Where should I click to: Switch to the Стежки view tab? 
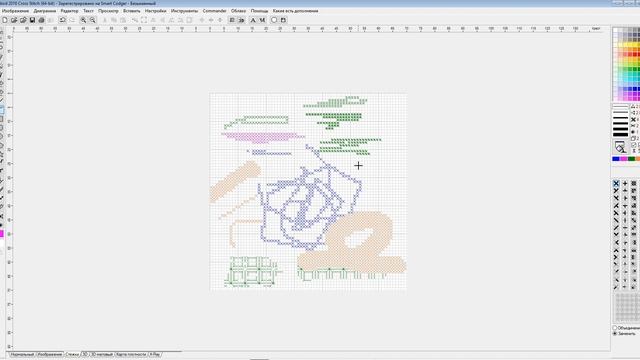72,355
